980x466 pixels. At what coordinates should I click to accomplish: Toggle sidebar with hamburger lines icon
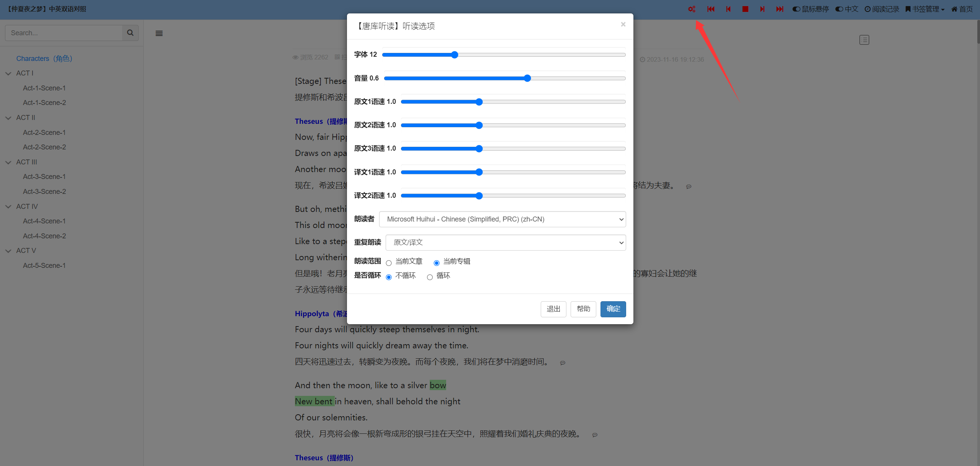point(159,33)
